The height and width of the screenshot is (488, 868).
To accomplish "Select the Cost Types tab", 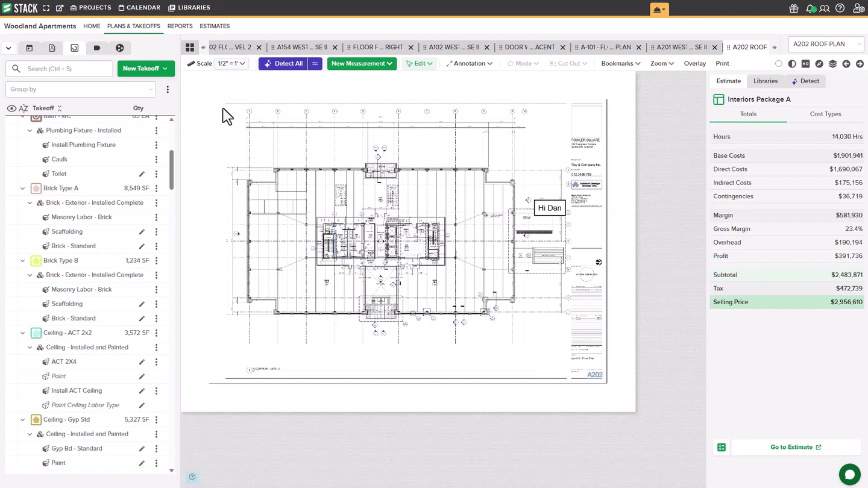I will tap(825, 114).
